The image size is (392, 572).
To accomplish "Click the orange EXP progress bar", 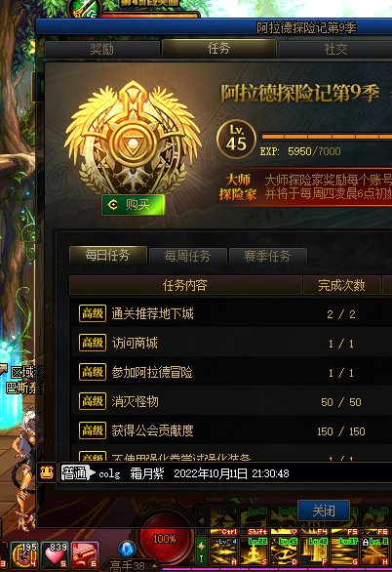I will (327, 137).
